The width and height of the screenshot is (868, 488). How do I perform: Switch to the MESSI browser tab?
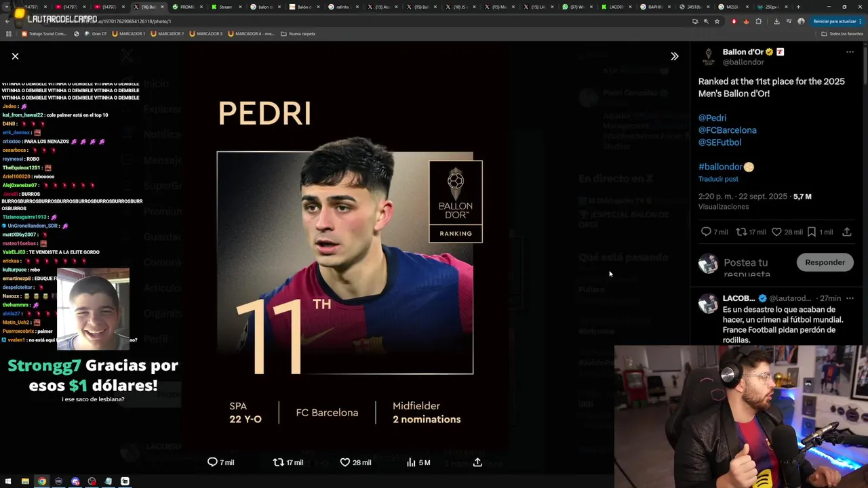pyautogui.click(x=733, y=7)
